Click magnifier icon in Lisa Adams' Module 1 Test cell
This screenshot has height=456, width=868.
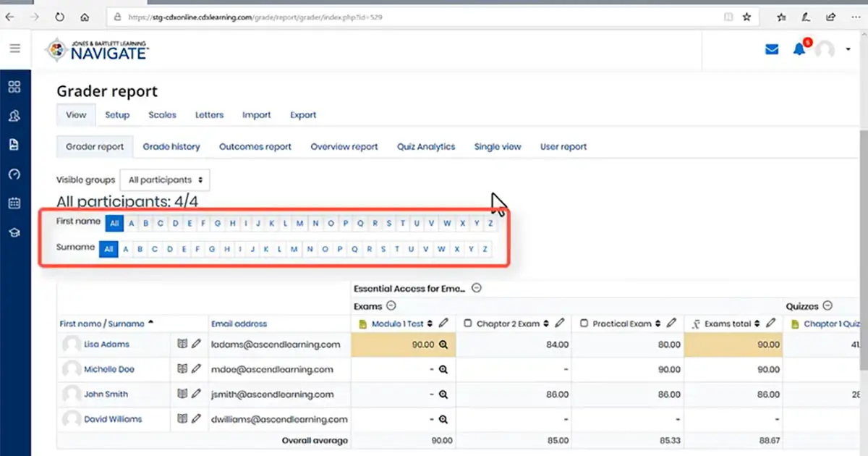click(x=443, y=345)
